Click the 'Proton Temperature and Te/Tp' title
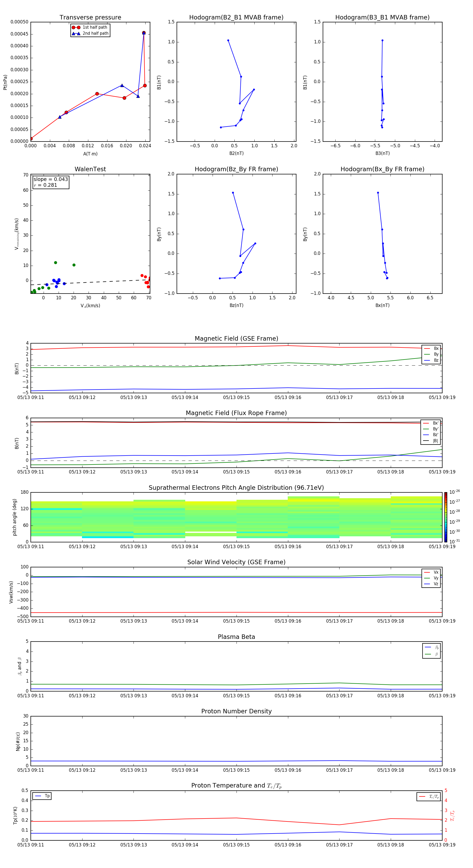 (x=236, y=785)
